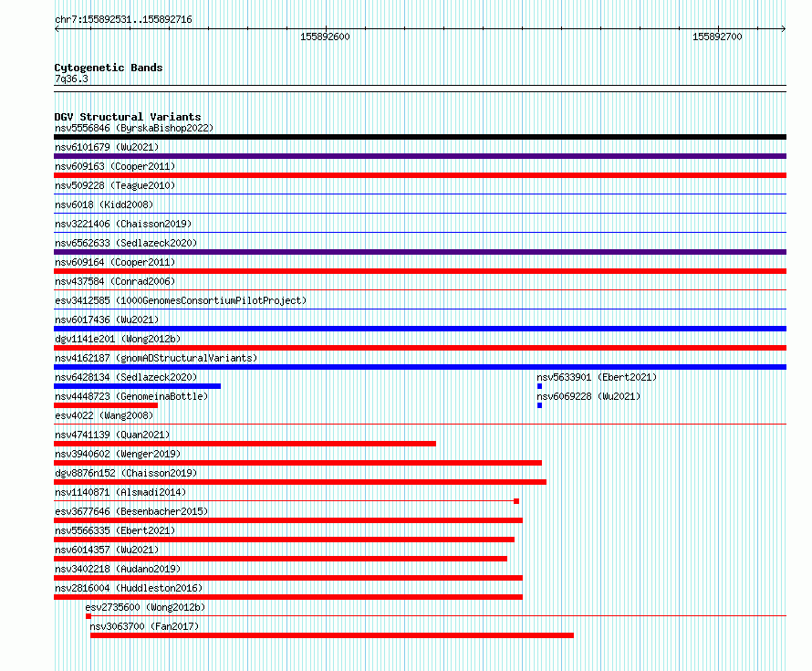Click nsv1140871 (Alsmadi2014) label
The image size is (812, 671).
(120, 492)
